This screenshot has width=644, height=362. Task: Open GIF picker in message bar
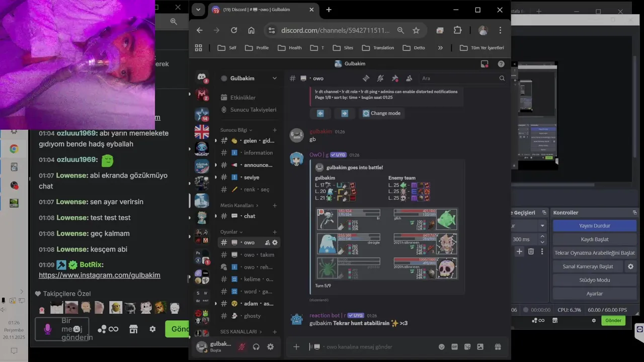click(x=455, y=347)
